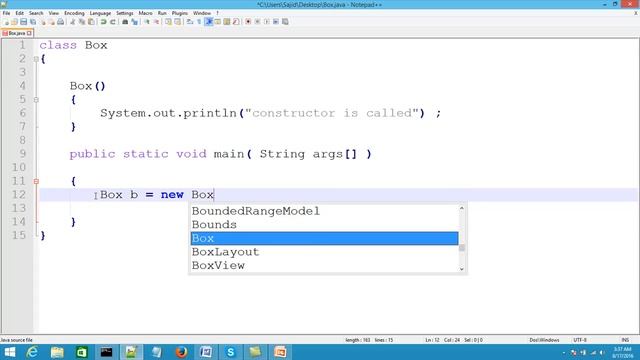Image resolution: width=640 pixels, height=360 pixels.
Task: Open the ? help menu
Action: tap(217, 13)
